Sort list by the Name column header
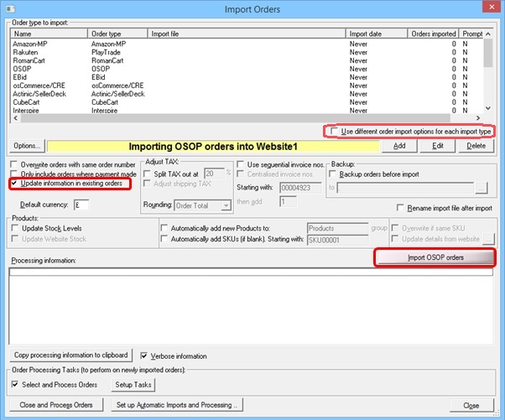 point(49,34)
